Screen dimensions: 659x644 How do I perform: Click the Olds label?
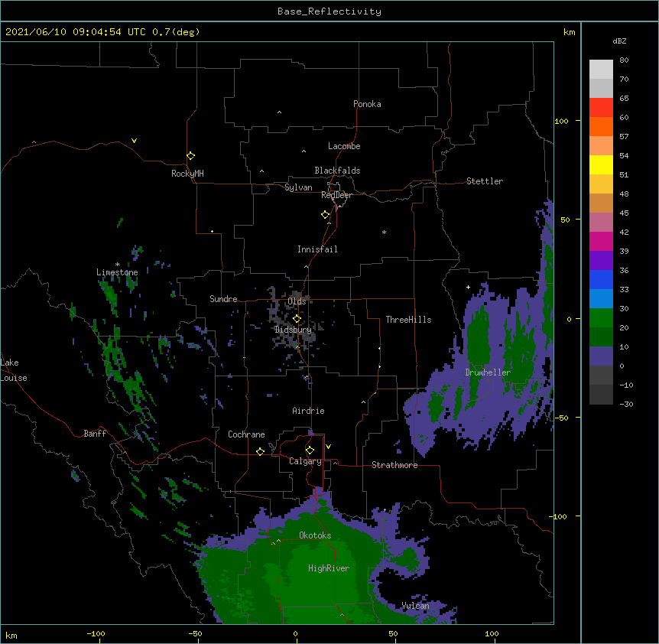coord(297,301)
